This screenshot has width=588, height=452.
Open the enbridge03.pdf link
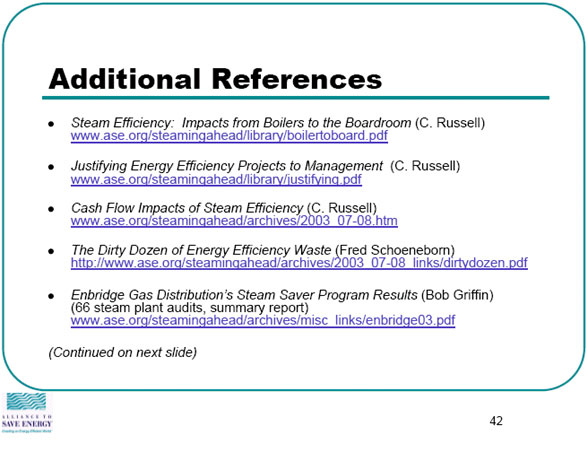coord(263,320)
